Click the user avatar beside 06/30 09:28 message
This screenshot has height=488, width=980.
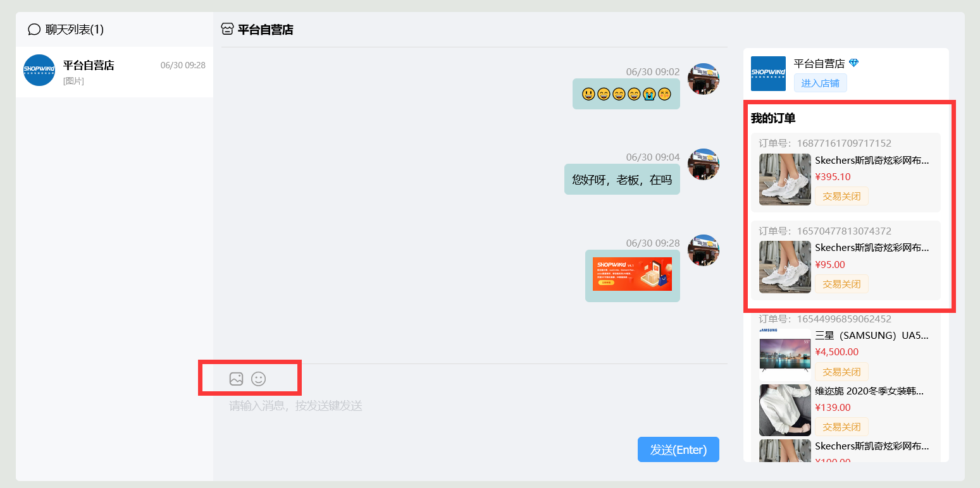(x=704, y=250)
